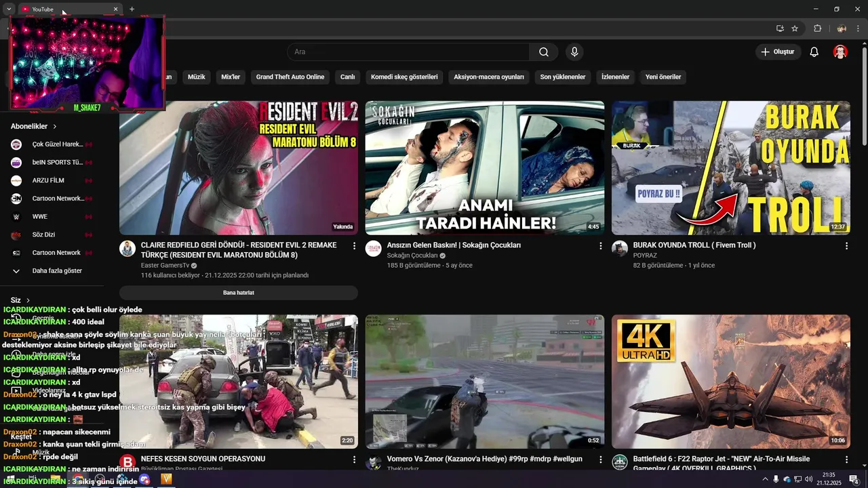Open Sokağın Çocukları channel avatar
868x488 pixels.
tap(374, 248)
